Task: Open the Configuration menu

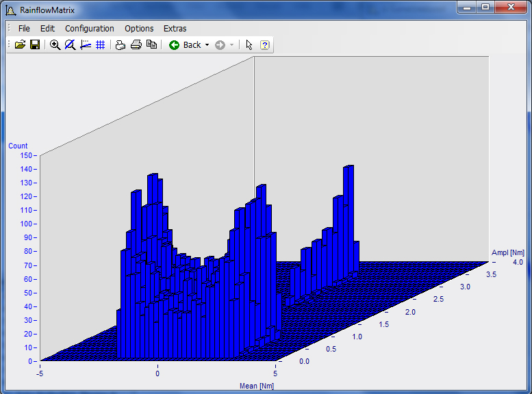Action: [89, 28]
